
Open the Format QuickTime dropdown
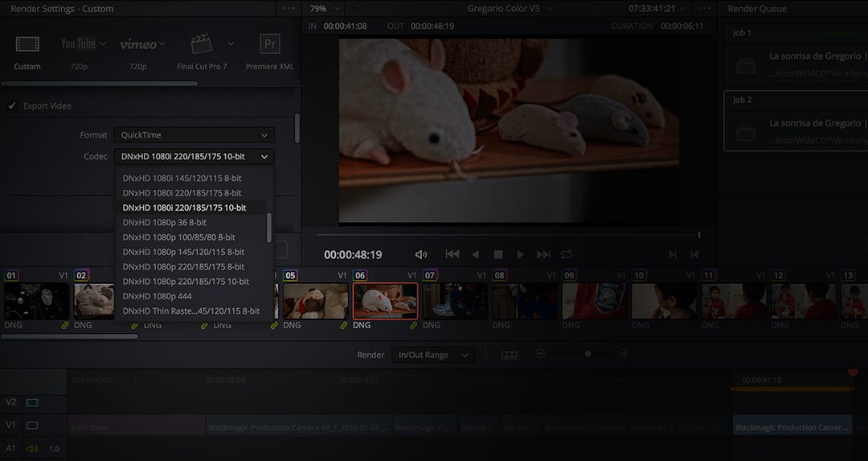point(194,134)
